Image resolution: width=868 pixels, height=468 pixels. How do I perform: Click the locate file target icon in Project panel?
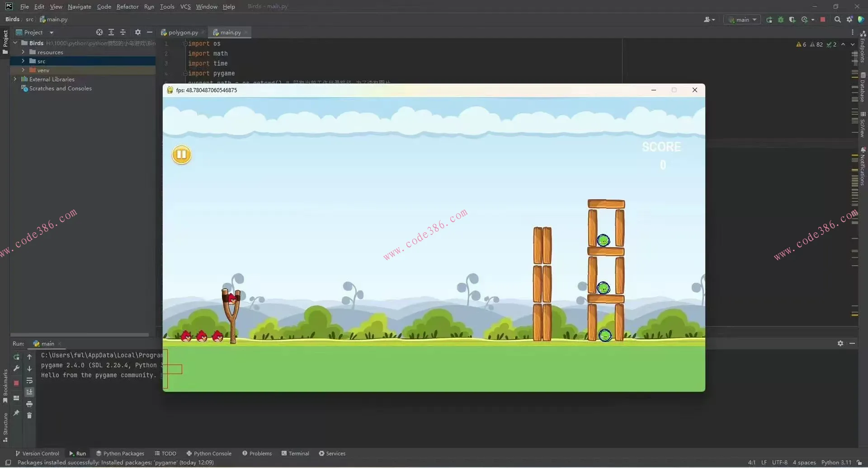(99, 33)
